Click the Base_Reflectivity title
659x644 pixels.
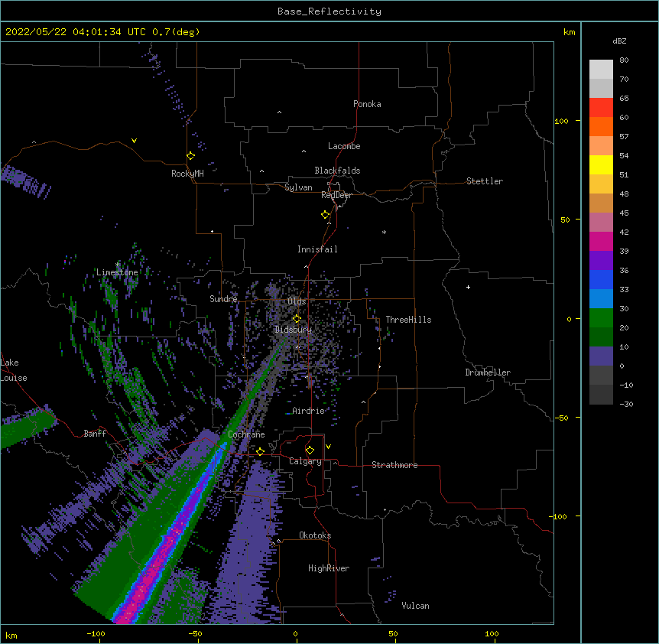point(329,11)
